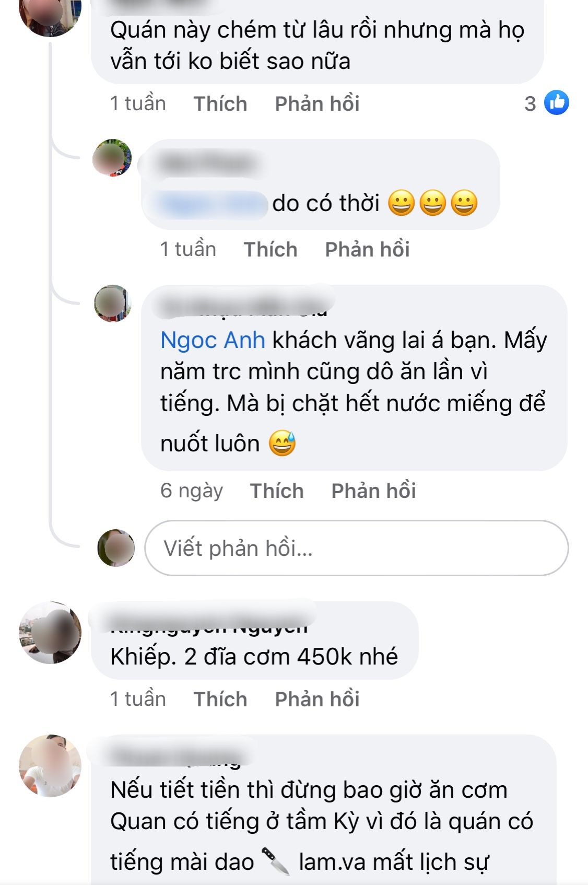This screenshot has height=885, width=588.
Task: Open avatar beside '2 đĩa cơm 450k' comment
Action: pyautogui.click(x=50, y=633)
